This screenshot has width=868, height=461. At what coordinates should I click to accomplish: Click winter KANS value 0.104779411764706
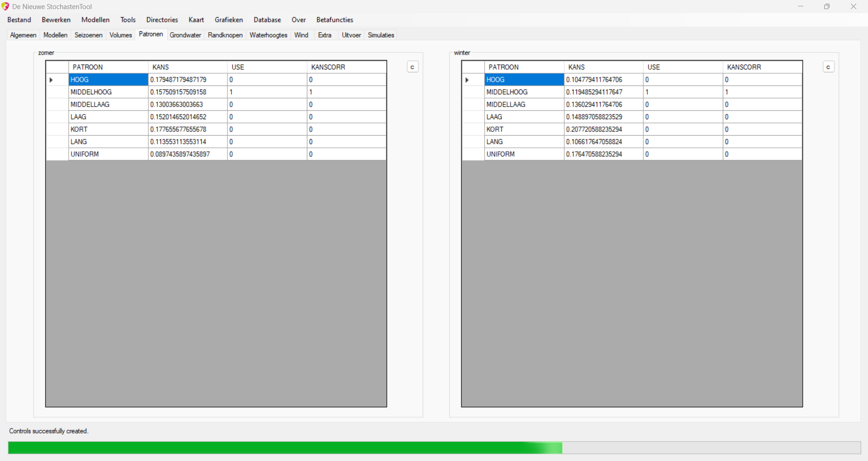pyautogui.click(x=604, y=80)
